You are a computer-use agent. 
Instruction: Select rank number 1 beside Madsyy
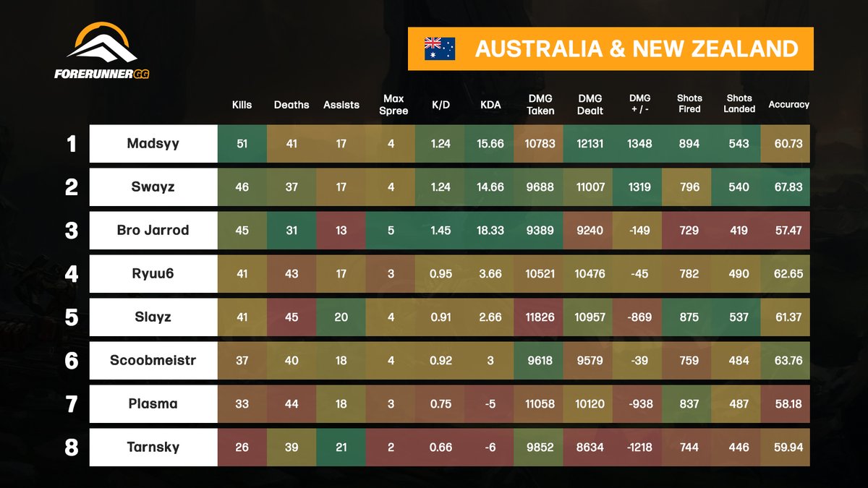coord(70,144)
